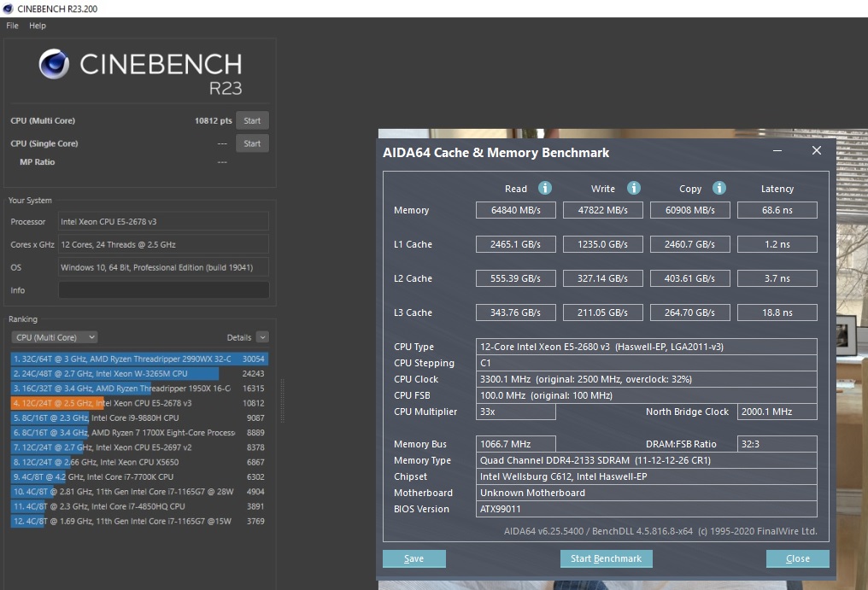Click the Write info icon in AIDA64

click(633, 188)
